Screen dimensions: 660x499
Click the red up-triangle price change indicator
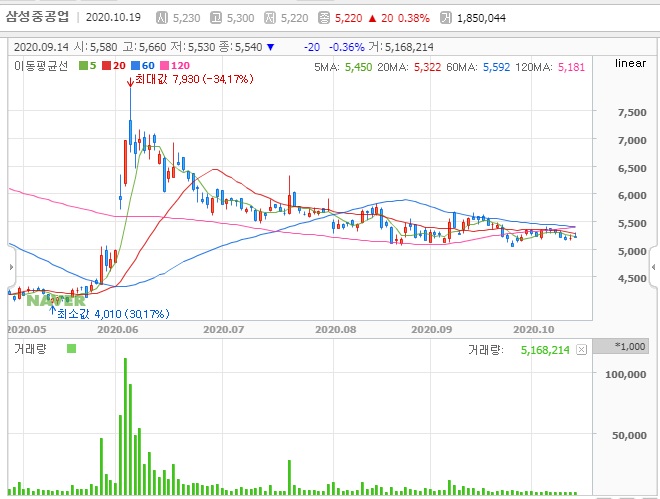372,18
